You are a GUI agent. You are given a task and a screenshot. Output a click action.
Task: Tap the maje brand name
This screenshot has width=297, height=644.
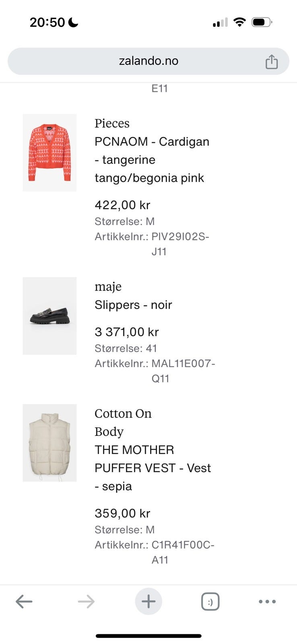pyautogui.click(x=108, y=287)
